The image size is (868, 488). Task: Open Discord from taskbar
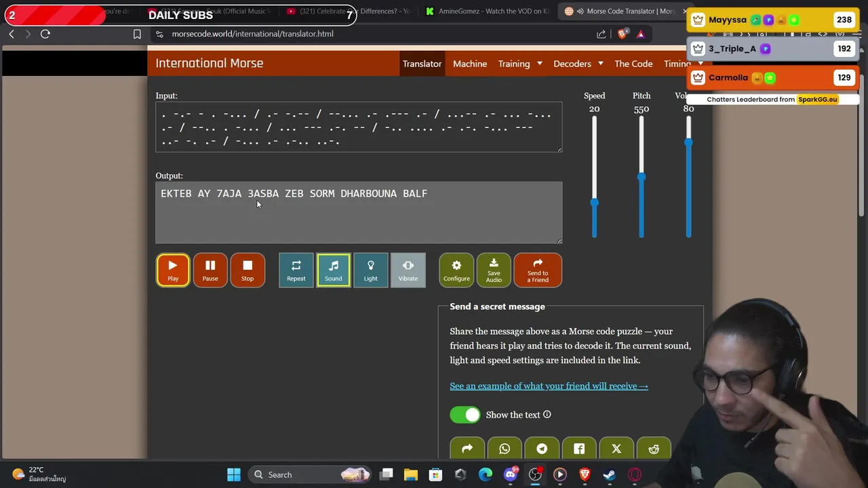(x=511, y=474)
